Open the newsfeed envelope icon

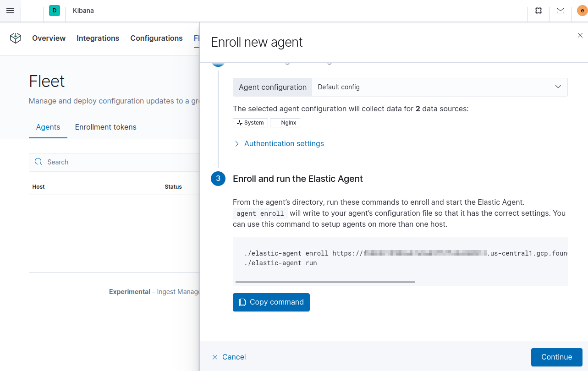(560, 10)
